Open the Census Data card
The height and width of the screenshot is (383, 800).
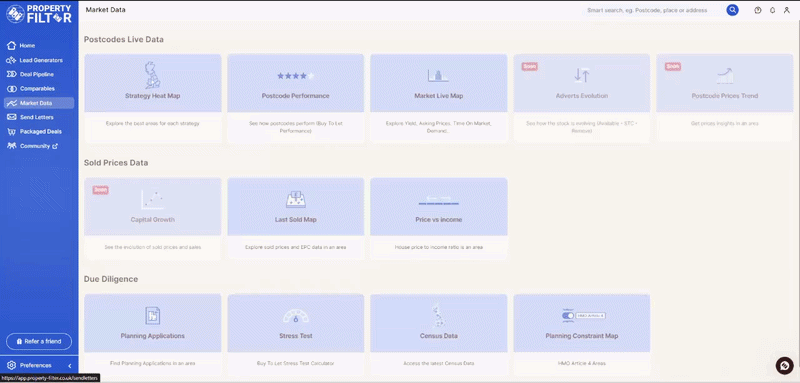click(439, 334)
